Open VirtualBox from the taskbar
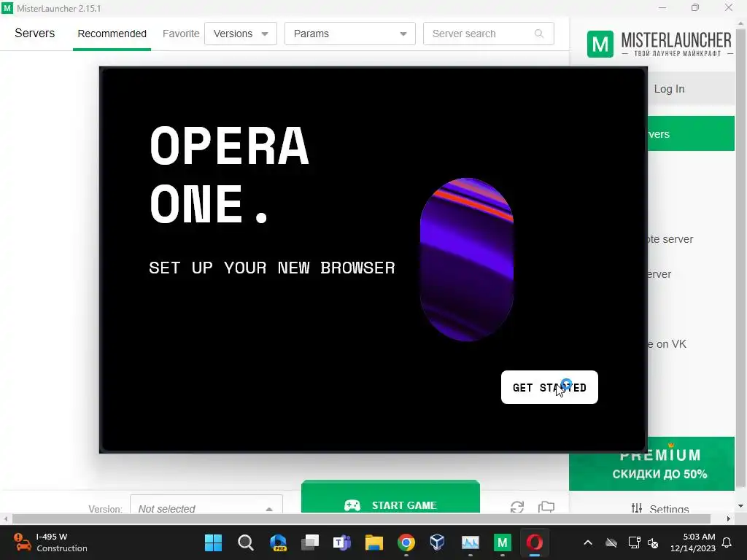The image size is (747, 560). (x=438, y=542)
